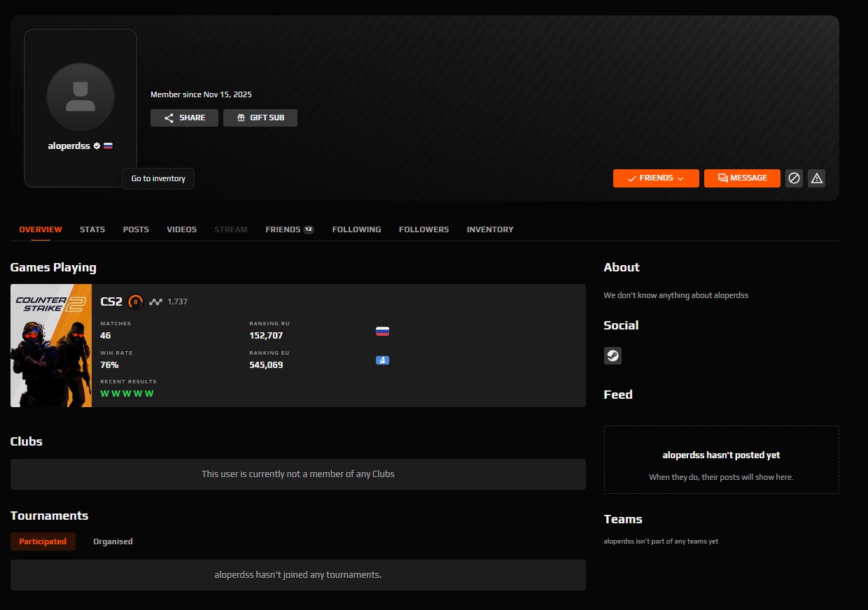Open the FOLLOWERS tab

click(423, 229)
